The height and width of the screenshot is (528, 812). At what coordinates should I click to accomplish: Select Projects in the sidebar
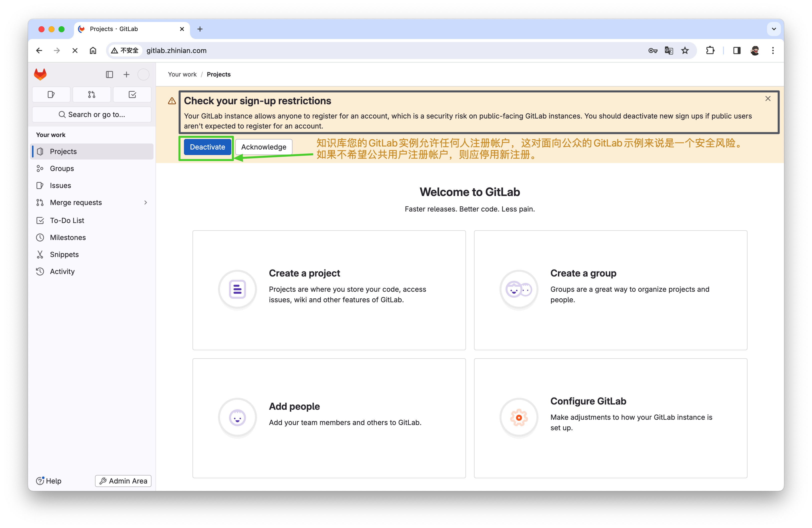point(91,151)
